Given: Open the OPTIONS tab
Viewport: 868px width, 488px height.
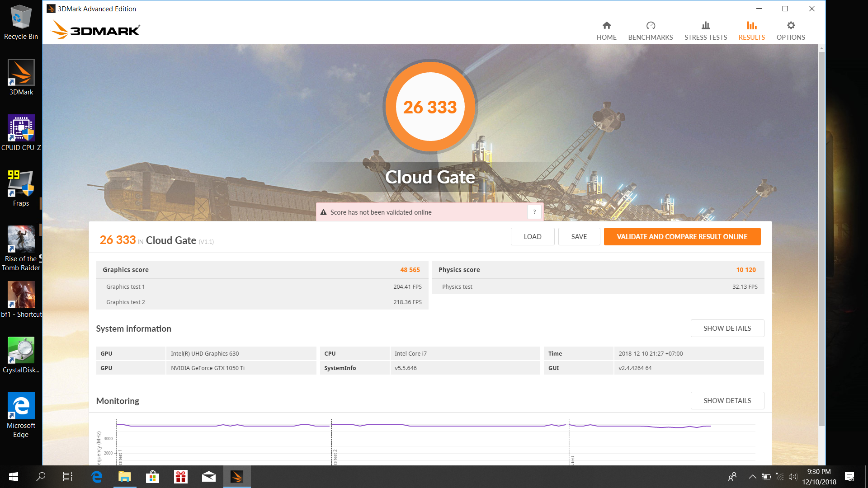Looking at the screenshot, I should point(791,31).
